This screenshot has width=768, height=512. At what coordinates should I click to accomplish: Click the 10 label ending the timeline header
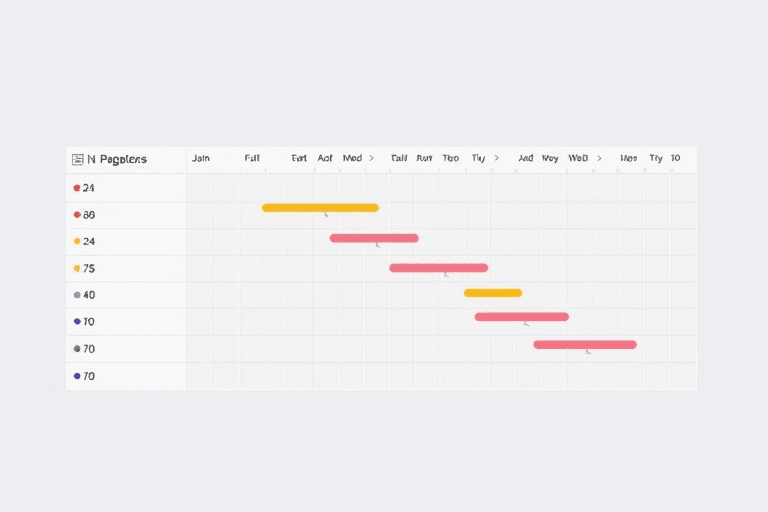(676, 158)
